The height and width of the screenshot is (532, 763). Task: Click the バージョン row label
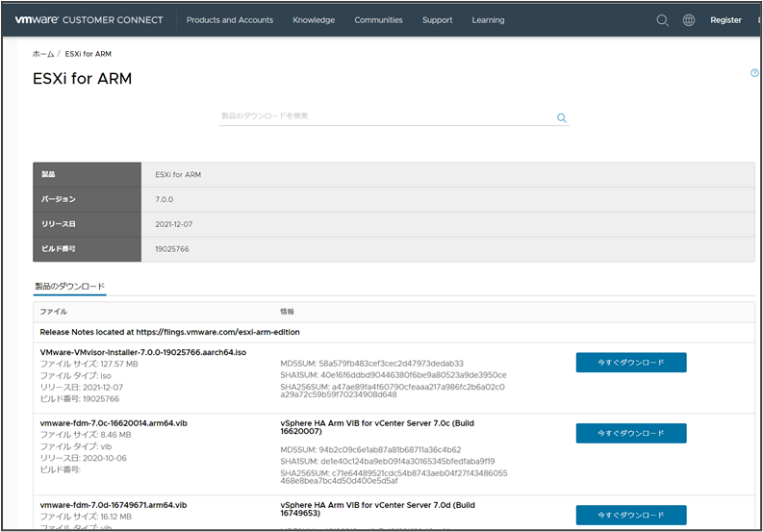[59, 199]
